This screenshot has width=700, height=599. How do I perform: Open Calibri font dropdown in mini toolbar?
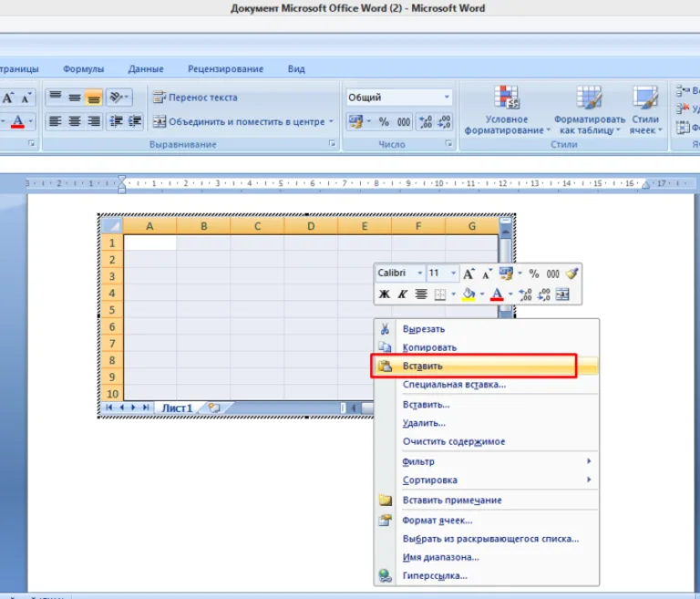point(419,273)
